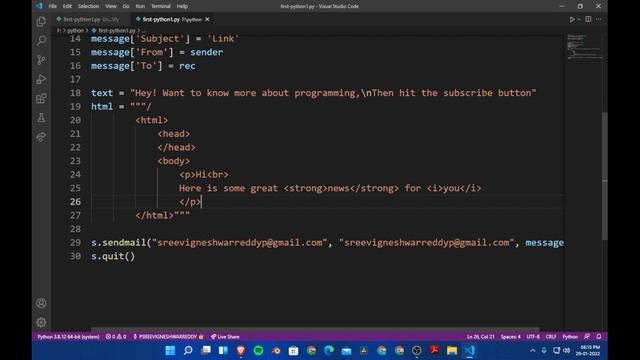
Task: Show hidden system tray icons chevron
Action: point(533,351)
